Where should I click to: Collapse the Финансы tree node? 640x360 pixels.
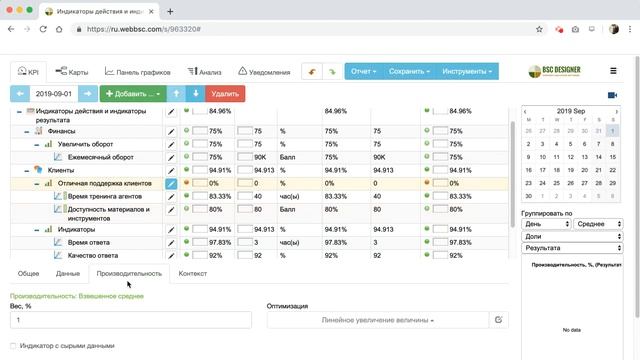pyautogui.click(x=27, y=131)
